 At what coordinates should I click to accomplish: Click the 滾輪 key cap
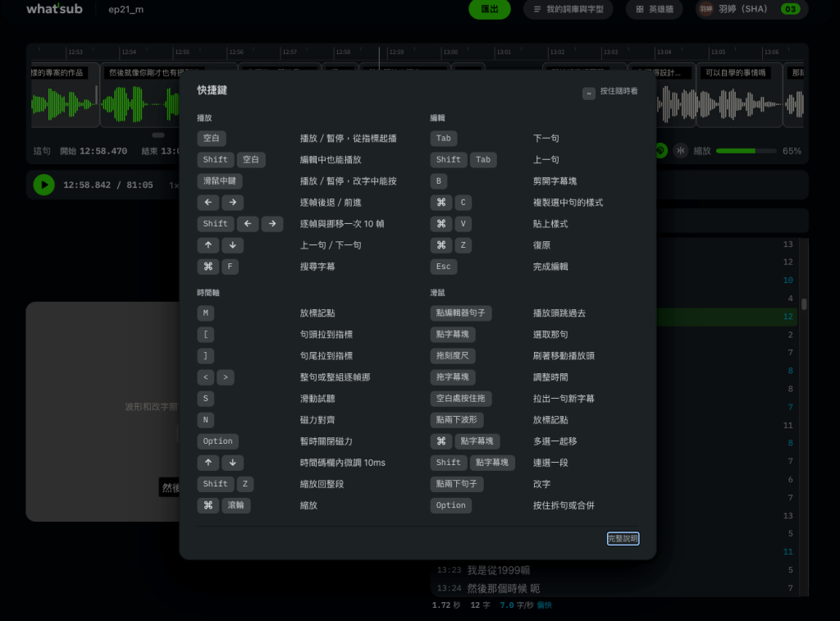point(235,505)
